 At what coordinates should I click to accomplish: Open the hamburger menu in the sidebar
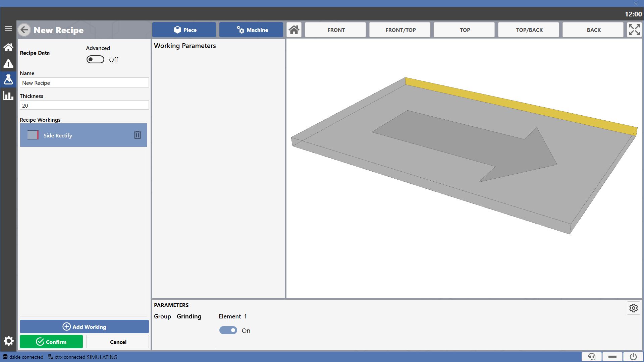[8, 29]
